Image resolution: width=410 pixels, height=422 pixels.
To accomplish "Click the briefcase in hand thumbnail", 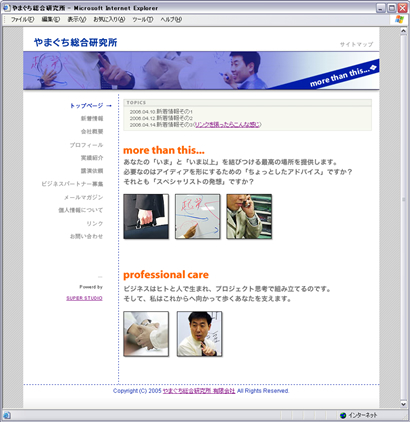I will 146,216.
